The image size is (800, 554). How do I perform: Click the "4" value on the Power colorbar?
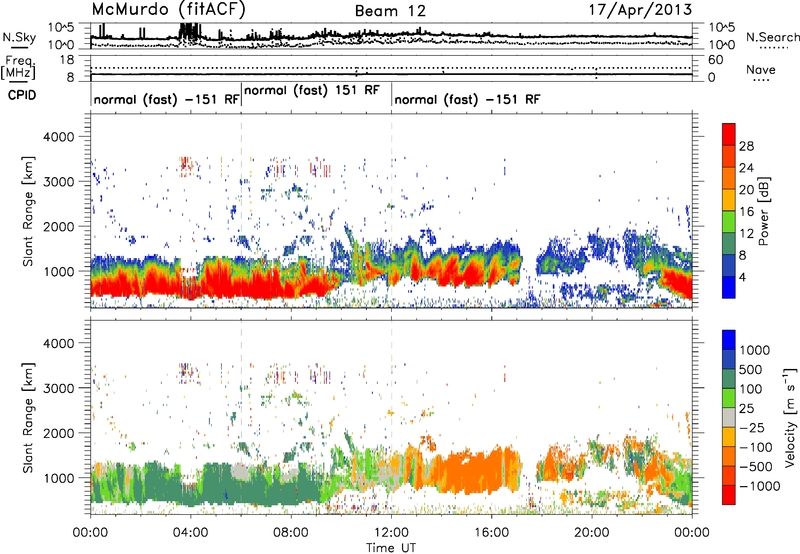[744, 277]
